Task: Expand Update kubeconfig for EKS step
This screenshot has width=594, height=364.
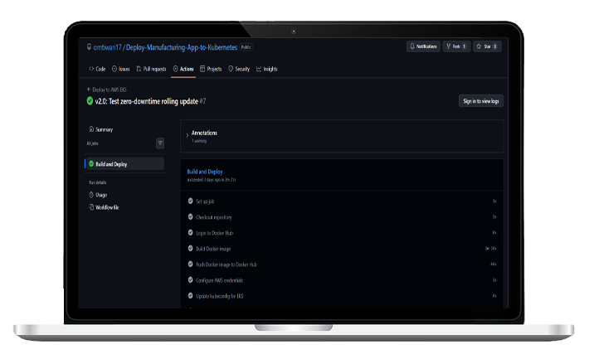Action: point(342,296)
